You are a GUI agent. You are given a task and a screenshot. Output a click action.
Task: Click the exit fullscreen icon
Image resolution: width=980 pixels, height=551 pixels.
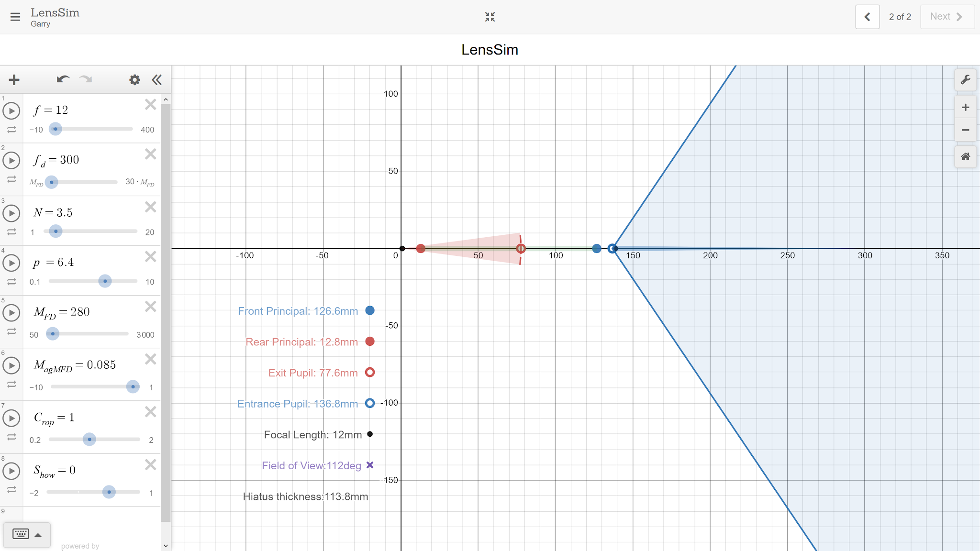pos(490,17)
